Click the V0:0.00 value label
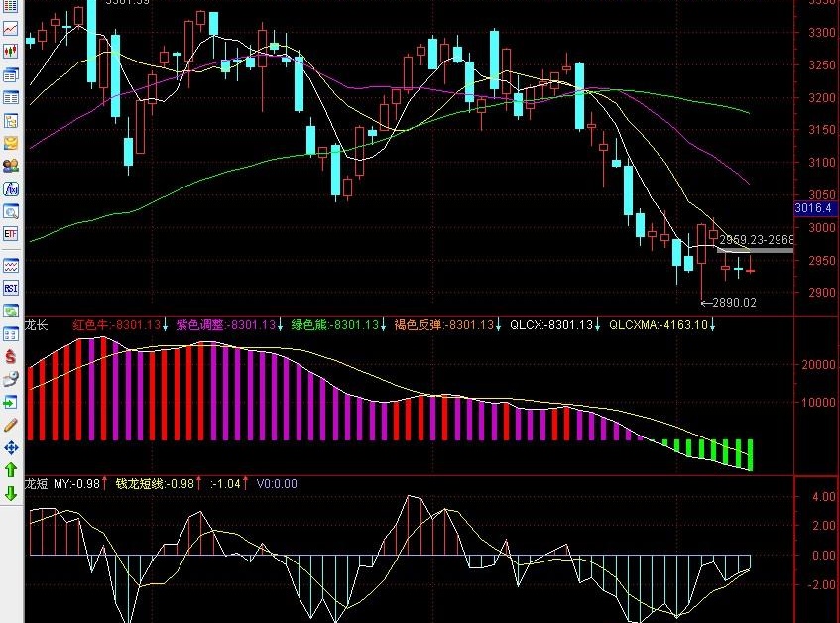Viewport: 840px width, 623px height. click(x=277, y=484)
